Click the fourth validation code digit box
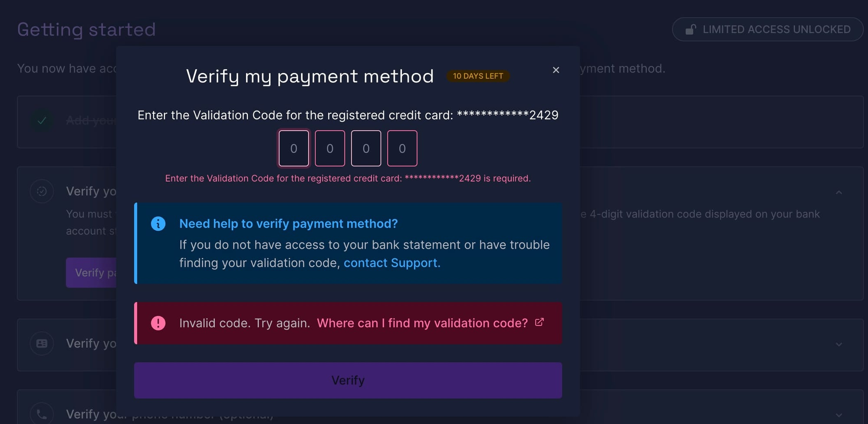868x424 pixels. (x=402, y=148)
